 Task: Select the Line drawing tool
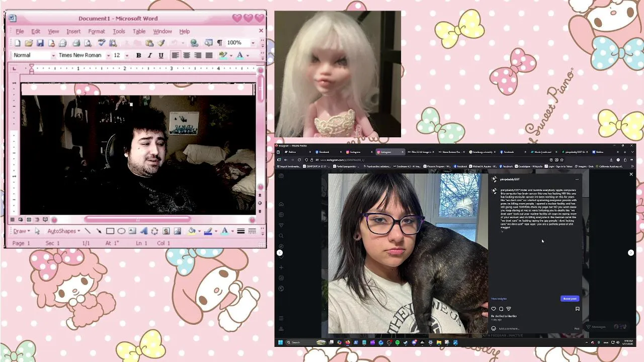[88, 231]
